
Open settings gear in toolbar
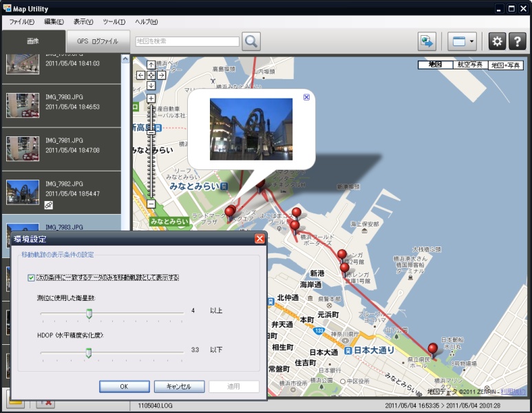[497, 41]
